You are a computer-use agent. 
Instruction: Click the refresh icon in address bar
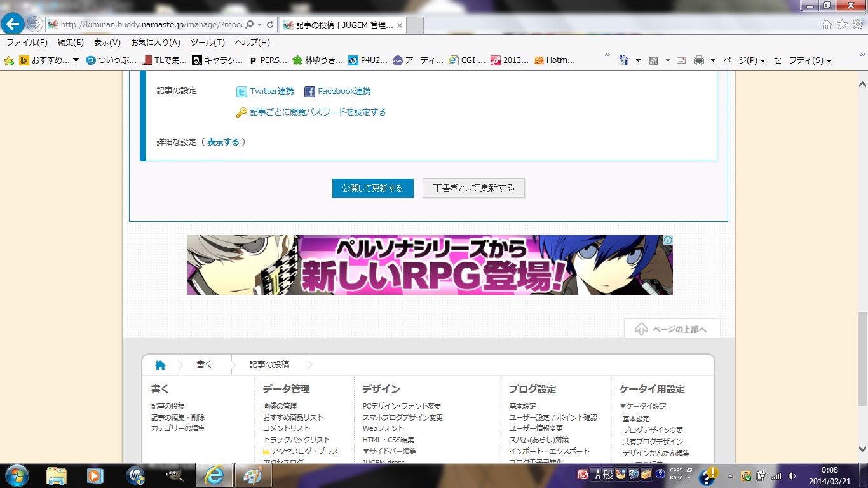click(x=270, y=25)
